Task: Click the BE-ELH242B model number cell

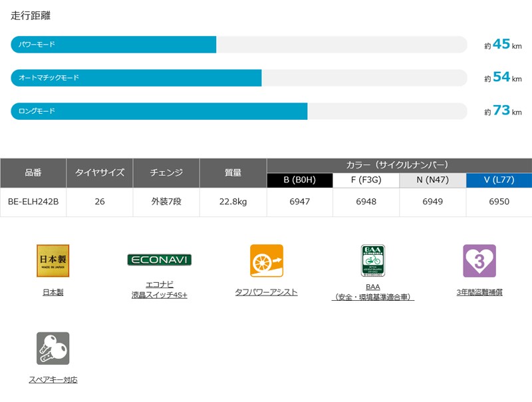Action: [x=33, y=202]
